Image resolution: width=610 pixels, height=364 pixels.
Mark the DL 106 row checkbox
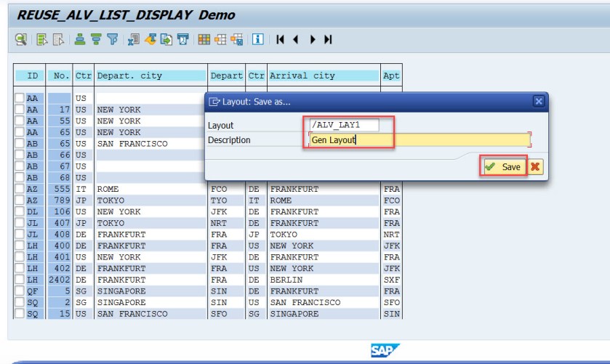[20, 211]
